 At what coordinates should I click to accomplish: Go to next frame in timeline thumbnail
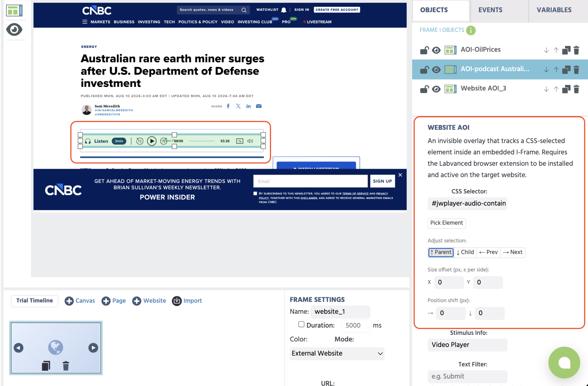point(93,348)
